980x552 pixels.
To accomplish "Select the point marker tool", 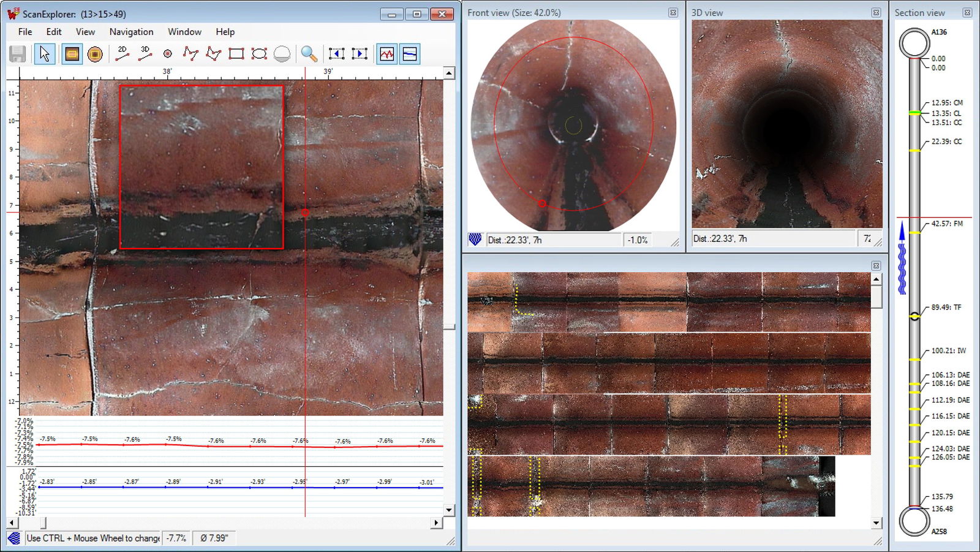I will pos(167,54).
